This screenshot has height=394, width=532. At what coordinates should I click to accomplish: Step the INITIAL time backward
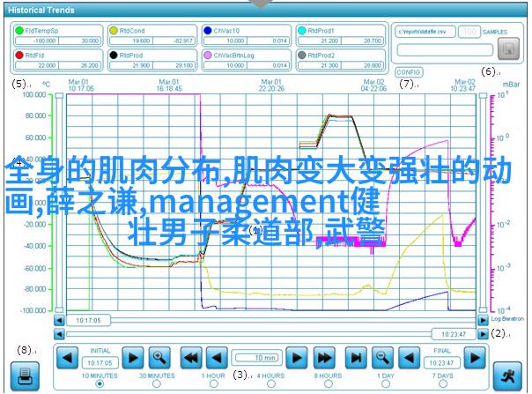click(x=67, y=357)
